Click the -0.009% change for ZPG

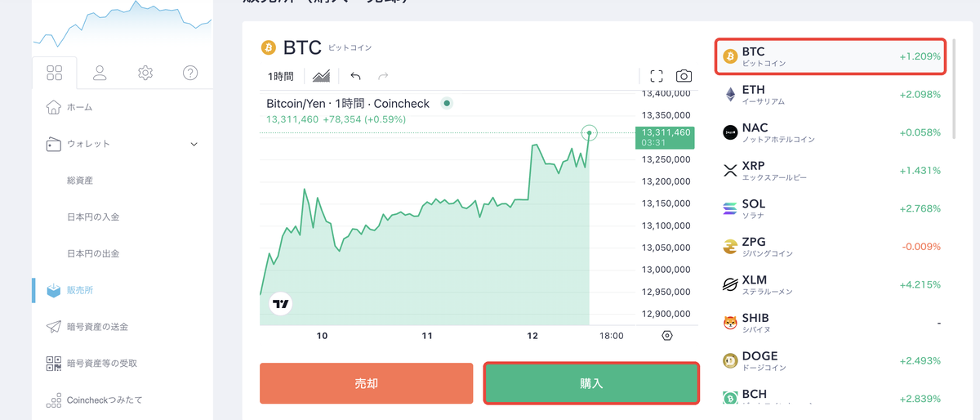coord(922,247)
